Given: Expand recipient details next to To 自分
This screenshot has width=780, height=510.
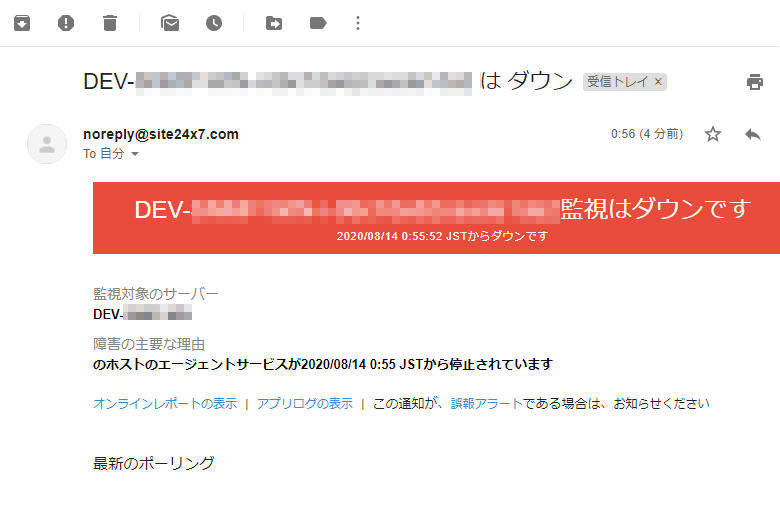Looking at the screenshot, I should point(135,154).
